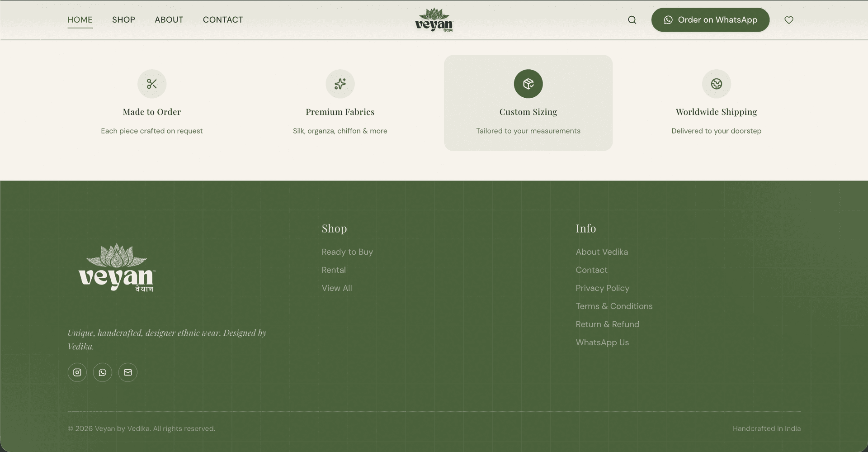The width and height of the screenshot is (868, 452).
Task: Click the globe Worldwide Shipping icon
Action: point(716,84)
